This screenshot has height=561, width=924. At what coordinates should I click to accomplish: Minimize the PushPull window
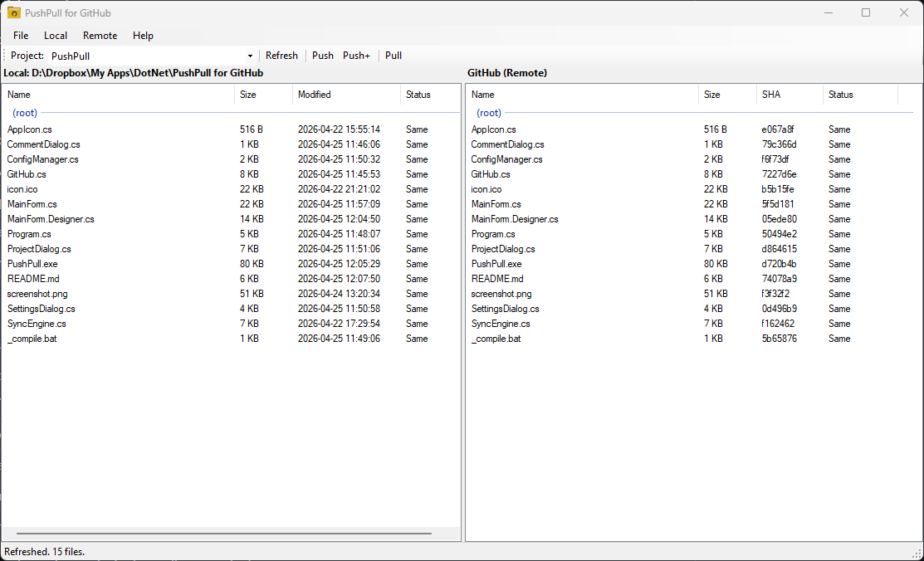[x=829, y=12]
